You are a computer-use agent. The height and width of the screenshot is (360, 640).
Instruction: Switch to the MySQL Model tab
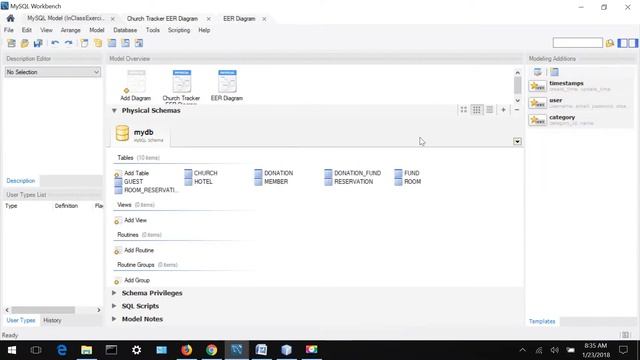[66, 19]
